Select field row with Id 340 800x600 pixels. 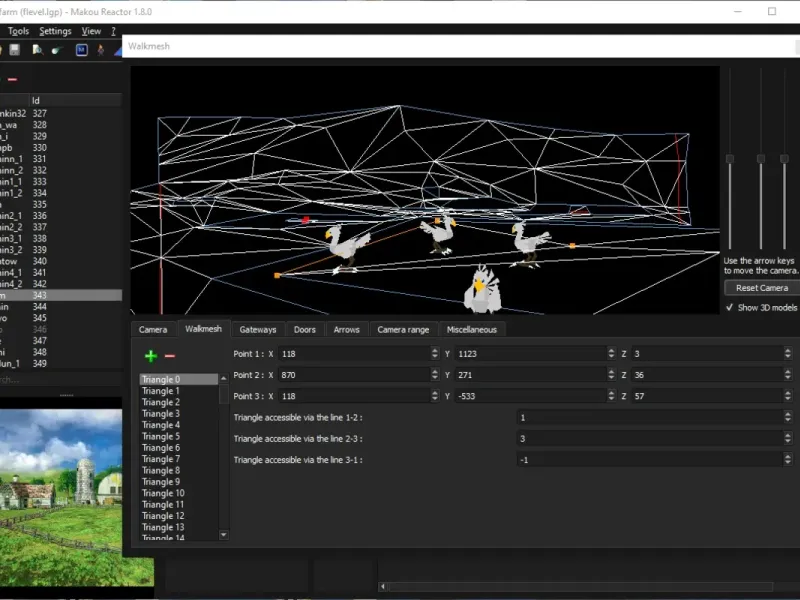(61, 261)
